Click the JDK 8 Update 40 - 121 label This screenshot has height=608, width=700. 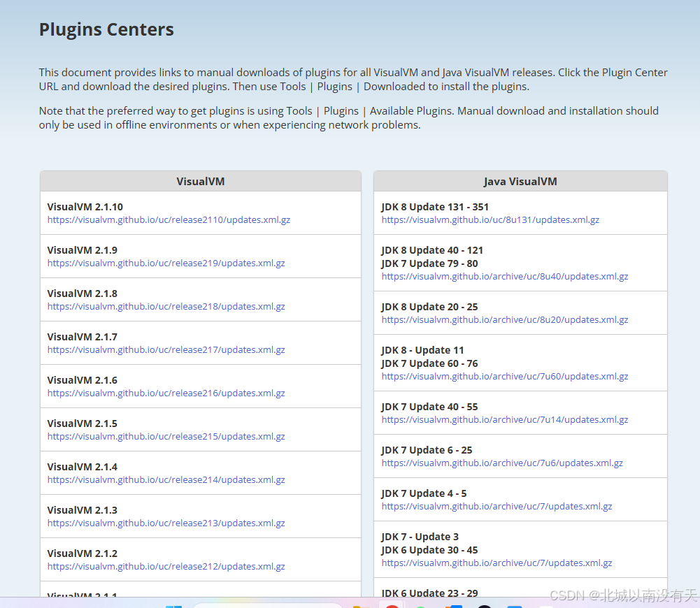pyautogui.click(x=432, y=250)
